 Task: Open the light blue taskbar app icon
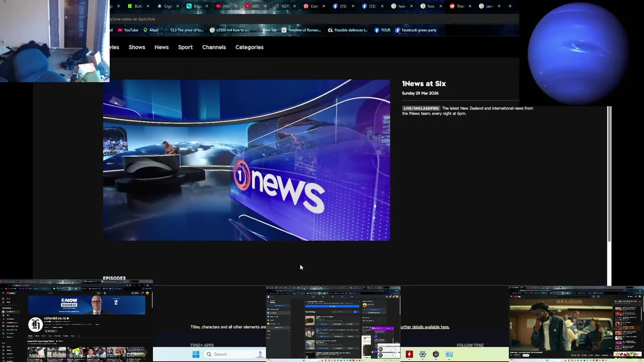[449, 354]
